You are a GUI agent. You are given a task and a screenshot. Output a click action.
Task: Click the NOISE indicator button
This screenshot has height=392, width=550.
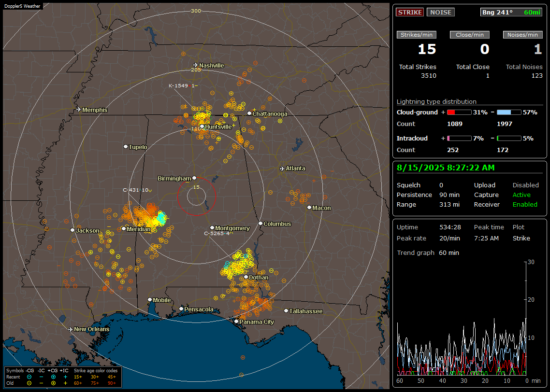pos(441,12)
